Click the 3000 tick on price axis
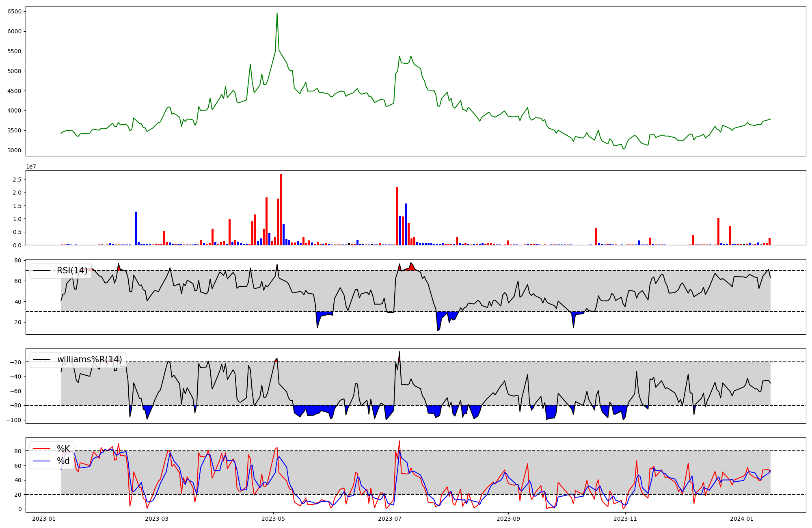The height and width of the screenshot is (528, 812). [x=15, y=150]
